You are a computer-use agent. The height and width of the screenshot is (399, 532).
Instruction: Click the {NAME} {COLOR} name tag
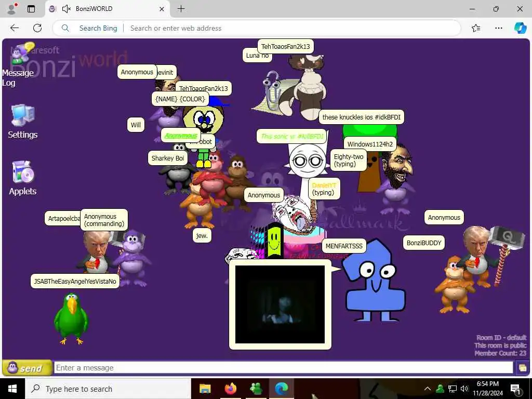point(180,99)
